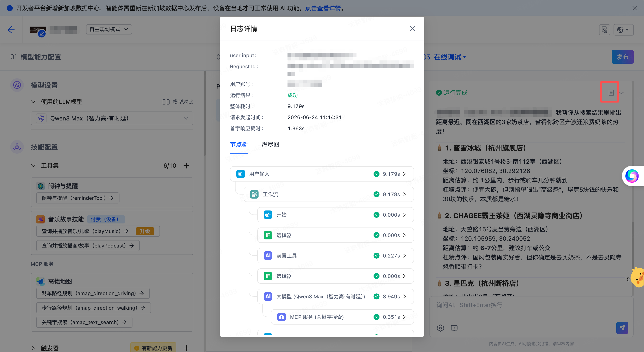Open the Qwen3 Max model dropdown
Viewport: 644px width, 352px height.
click(112, 118)
